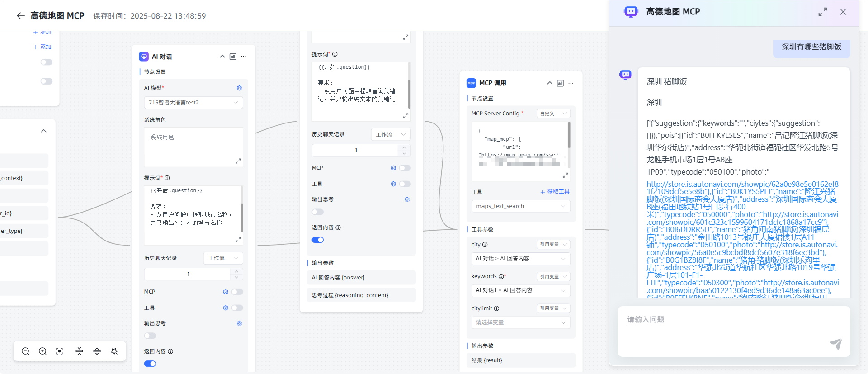
Task: Fit the workflow canvas to view
Action: pyautogui.click(x=59, y=351)
